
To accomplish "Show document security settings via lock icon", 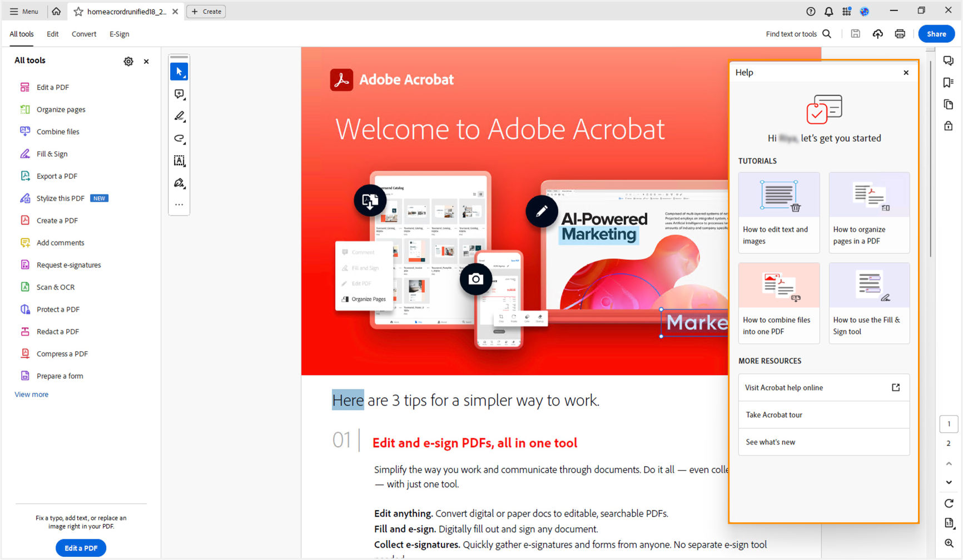I will click(x=949, y=126).
